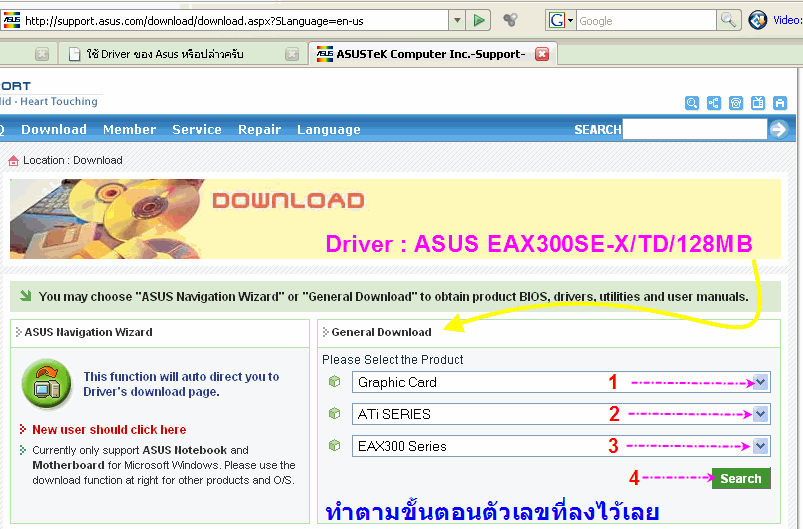Click the ASUS favicon in the address bar

pyautogui.click(x=12, y=20)
